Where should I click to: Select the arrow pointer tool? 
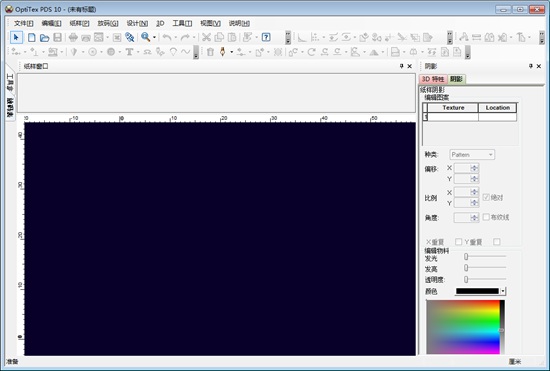click(x=16, y=37)
